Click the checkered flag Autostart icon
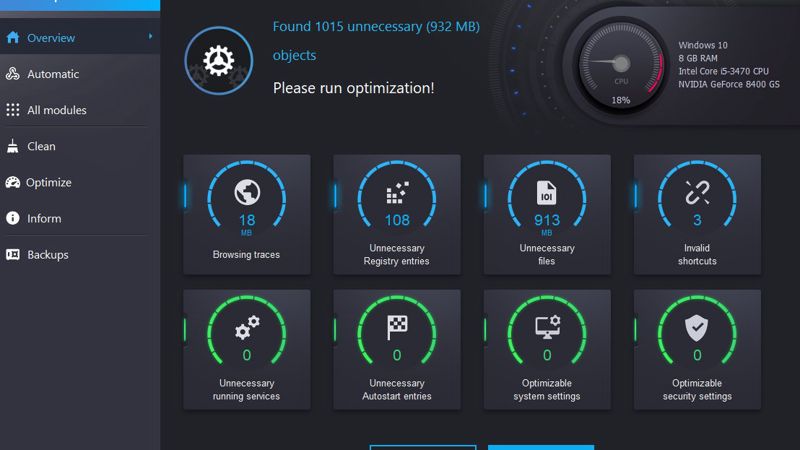Viewport: 800px width, 450px height. point(397,328)
